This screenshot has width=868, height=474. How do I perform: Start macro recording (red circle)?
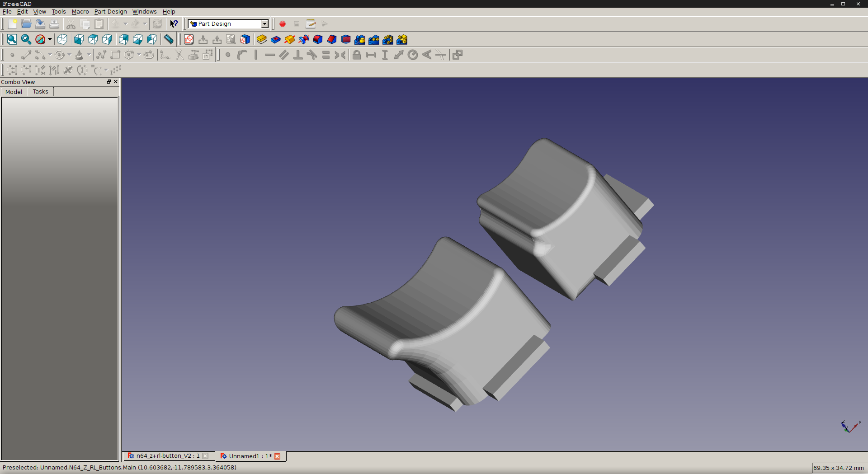coord(283,24)
